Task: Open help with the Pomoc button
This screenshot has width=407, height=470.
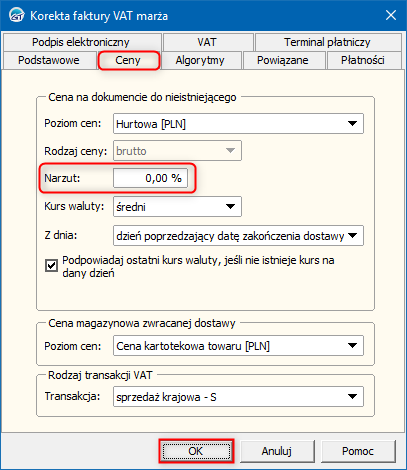Action: click(358, 451)
